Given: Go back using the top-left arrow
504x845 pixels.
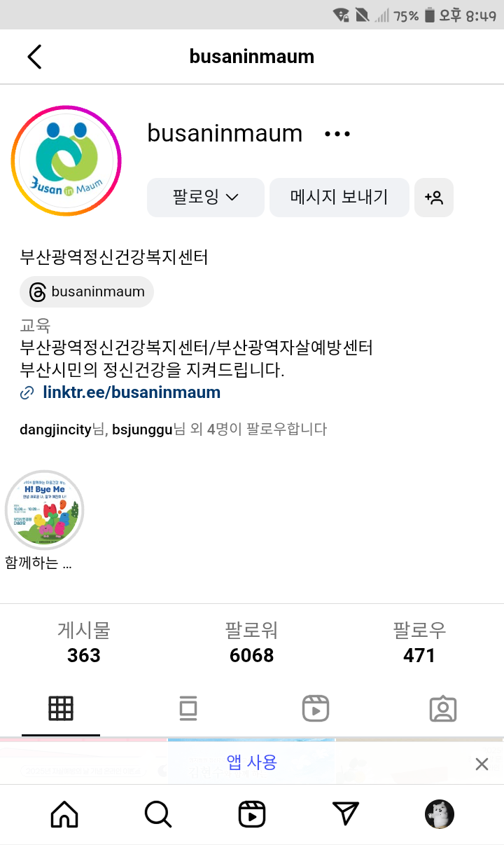Looking at the screenshot, I should 34,57.
